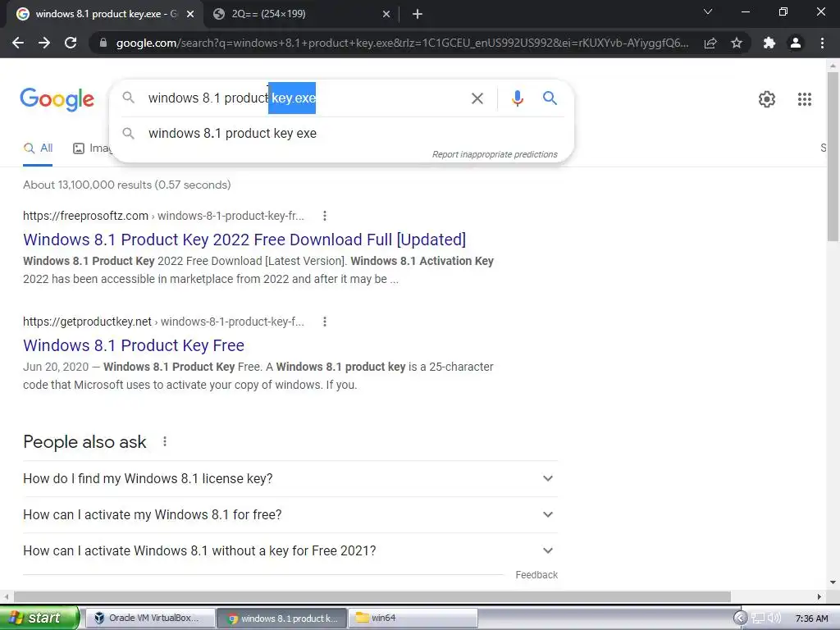The height and width of the screenshot is (630, 840).
Task: Click the address bar URL text
Action: pos(402,43)
